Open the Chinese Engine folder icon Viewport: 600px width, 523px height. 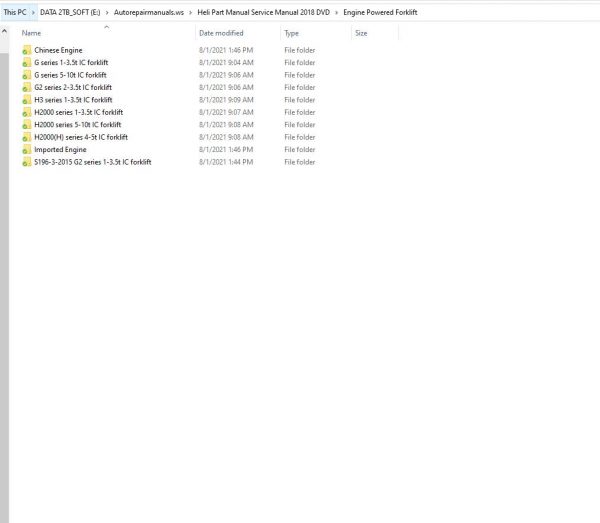coord(26,50)
